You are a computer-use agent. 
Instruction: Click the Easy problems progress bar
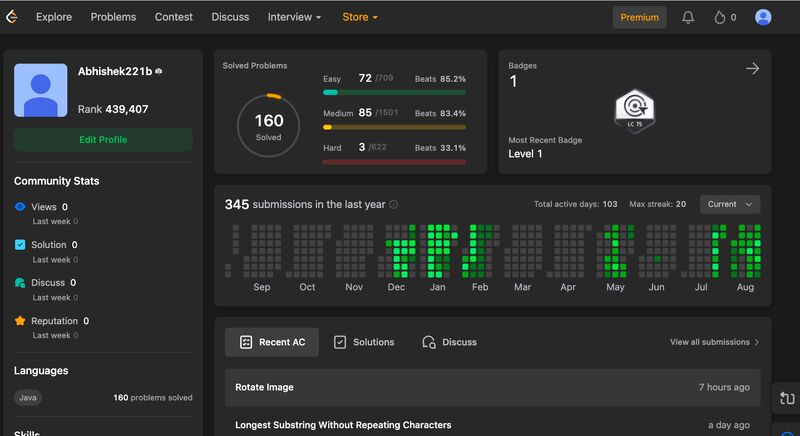point(394,92)
